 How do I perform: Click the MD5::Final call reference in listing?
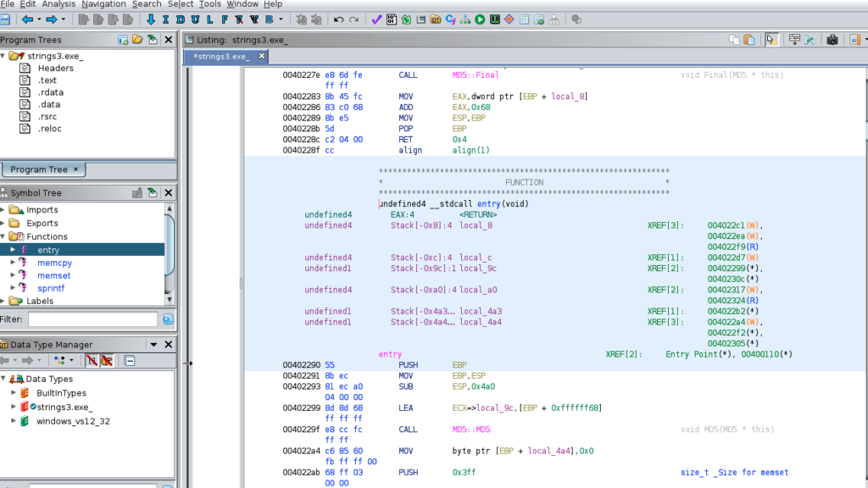476,75
